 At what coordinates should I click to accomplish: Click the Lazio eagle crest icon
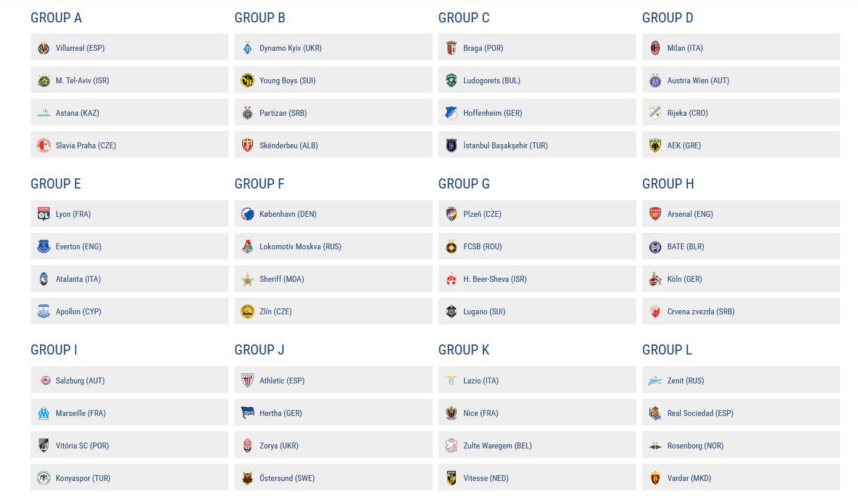[x=451, y=381]
